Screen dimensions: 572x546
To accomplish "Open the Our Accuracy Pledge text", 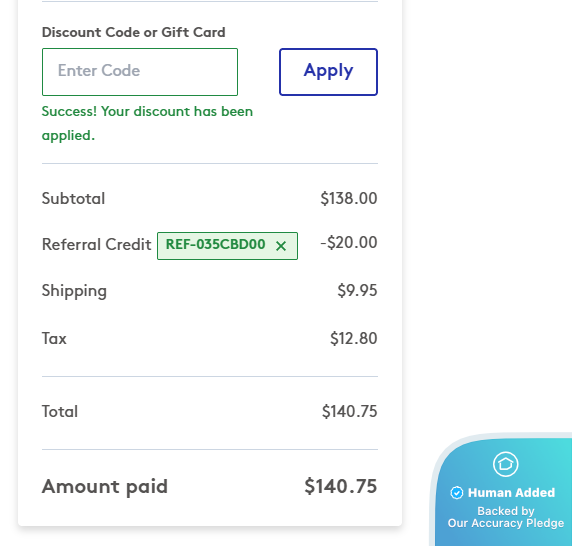I will [x=506, y=523].
